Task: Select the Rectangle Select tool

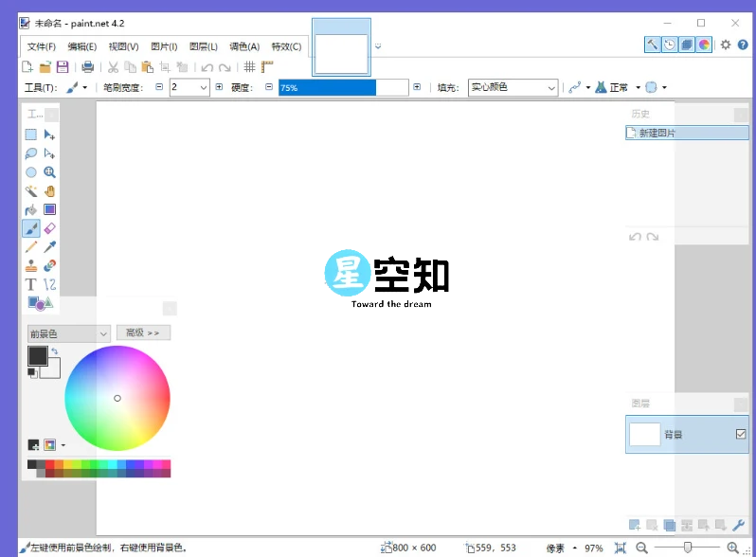Action: click(31, 135)
